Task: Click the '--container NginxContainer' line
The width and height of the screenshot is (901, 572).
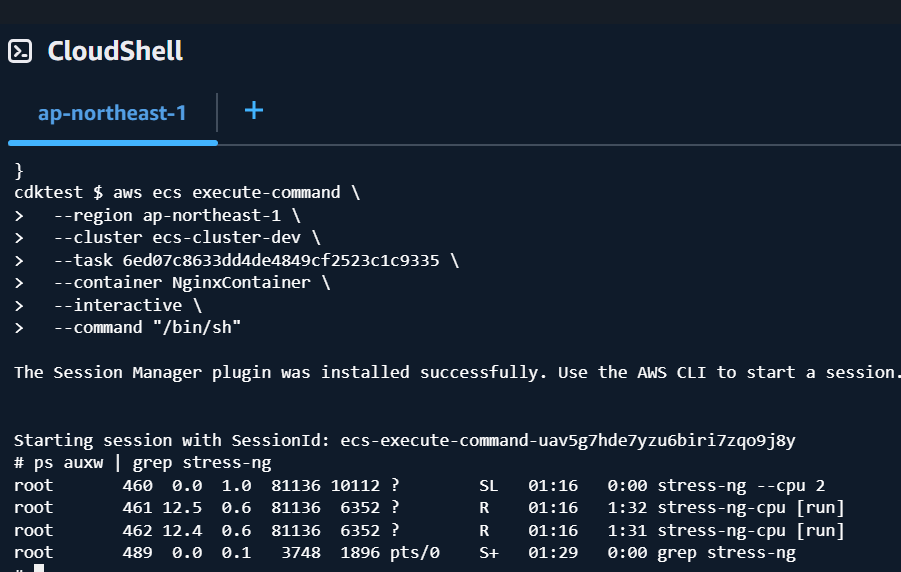Action: [x=192, y=283]
